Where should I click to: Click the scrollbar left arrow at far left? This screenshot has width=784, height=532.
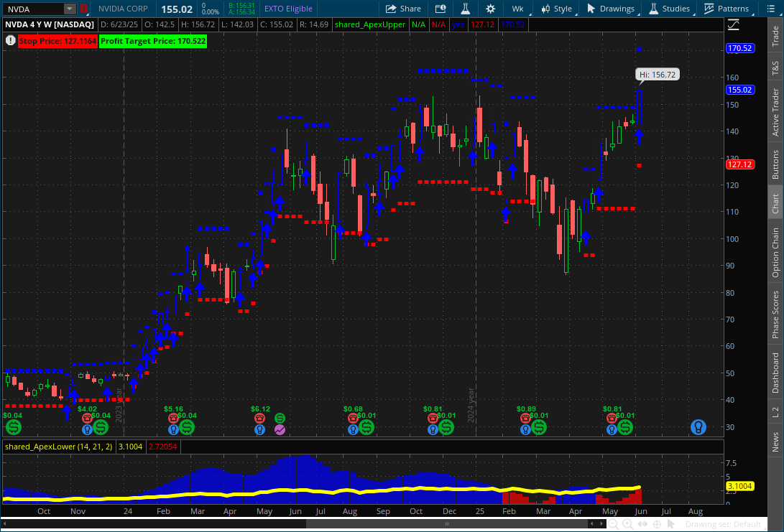(4, 523)
